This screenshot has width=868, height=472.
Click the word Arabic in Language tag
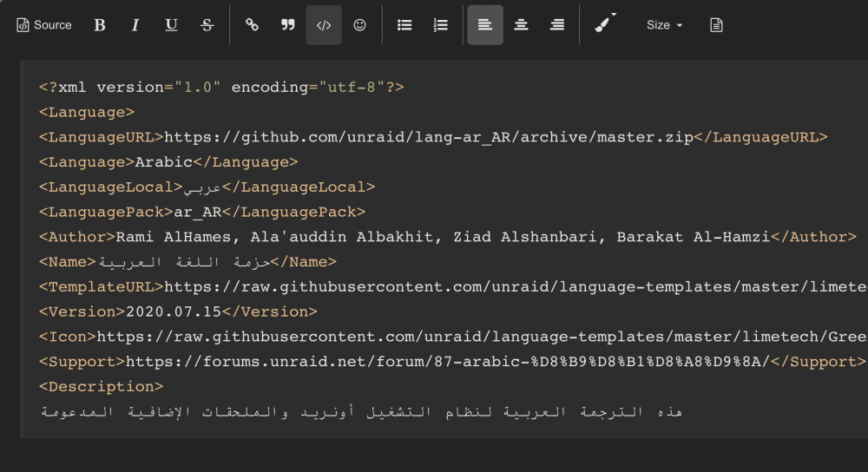(164, 162)
